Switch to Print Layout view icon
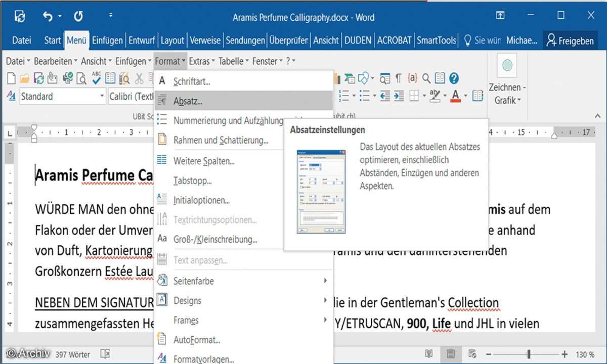607x364 pixels. 451,354
